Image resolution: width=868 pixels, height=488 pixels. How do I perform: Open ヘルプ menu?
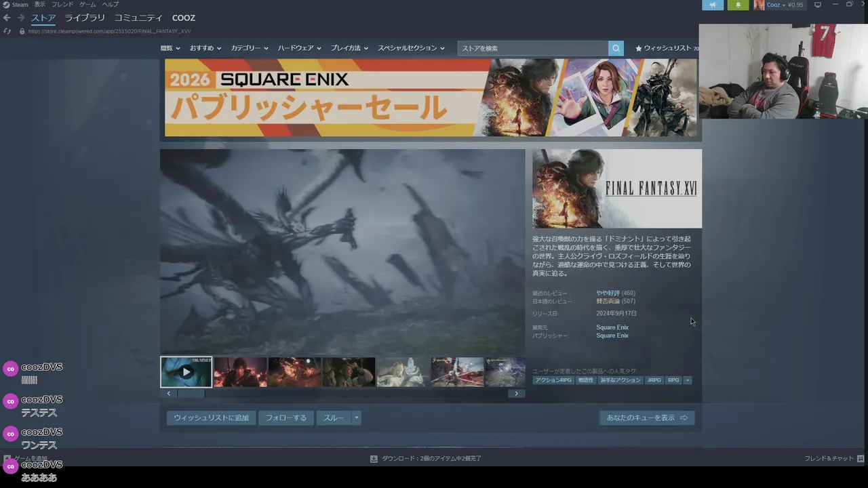(x=110, y=5)
